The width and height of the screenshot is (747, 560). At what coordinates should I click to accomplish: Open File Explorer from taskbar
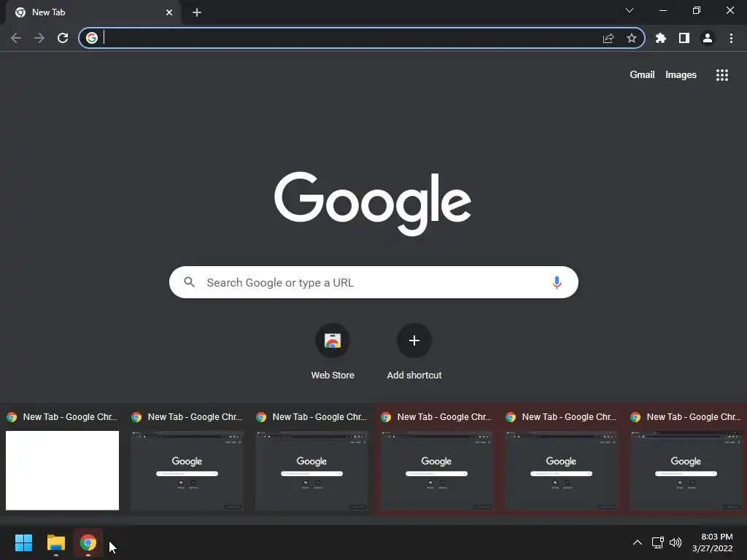[x=55, y=542]
